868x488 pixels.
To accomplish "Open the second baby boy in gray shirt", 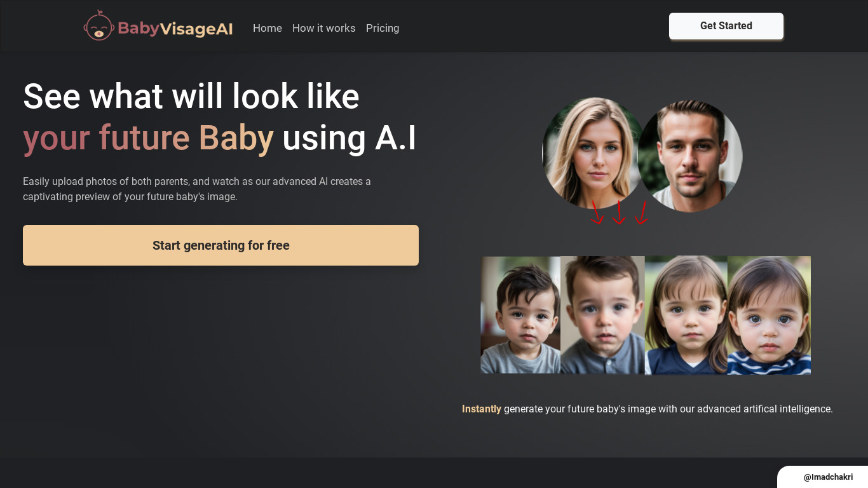I will 602,315.
